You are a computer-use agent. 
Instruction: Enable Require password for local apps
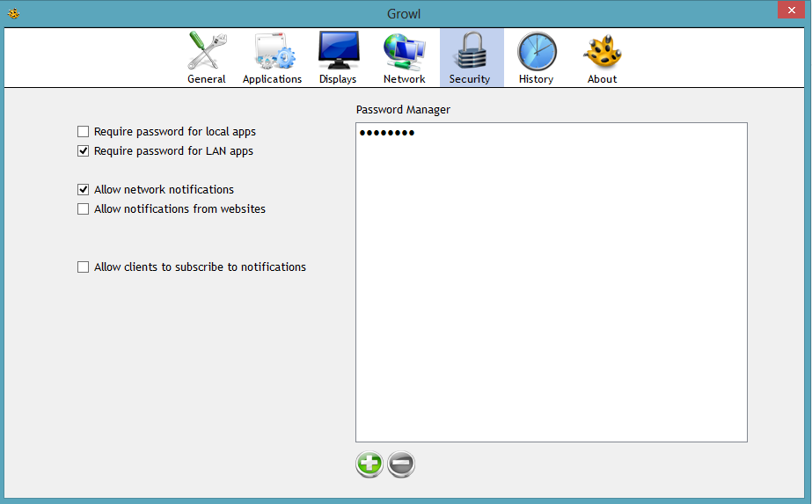[83, 132]
